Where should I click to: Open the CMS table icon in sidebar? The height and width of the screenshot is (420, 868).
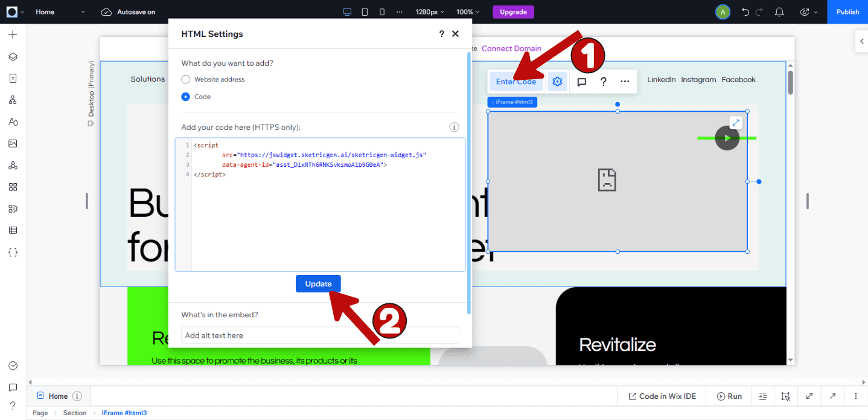(x=13, y=230)
